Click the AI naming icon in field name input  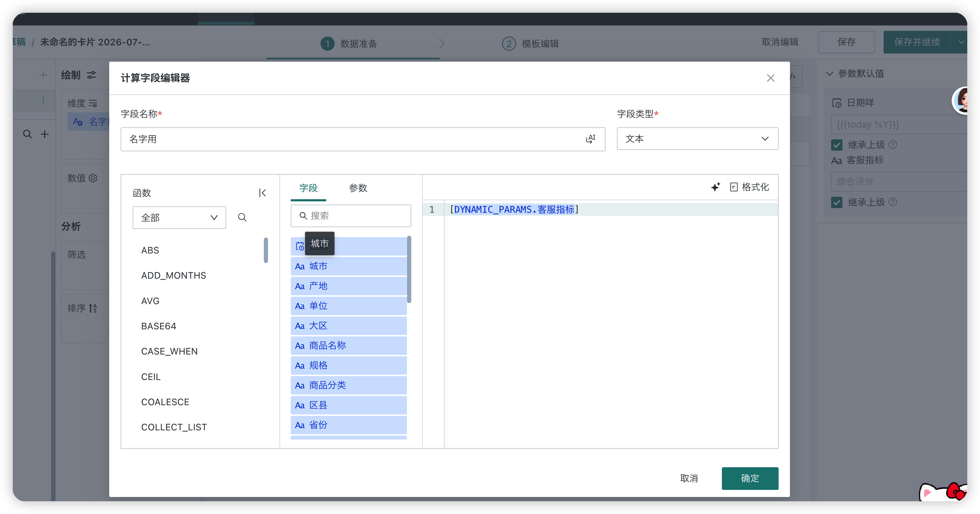[x=590, y=139]
